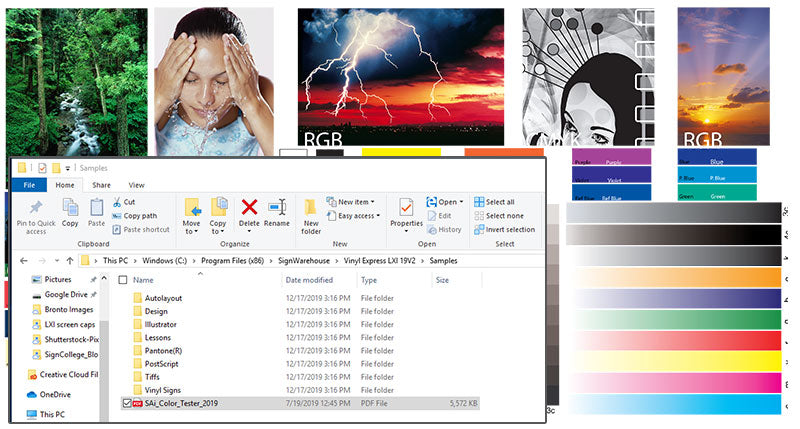Click the red Delete X icon

[249, 207]
